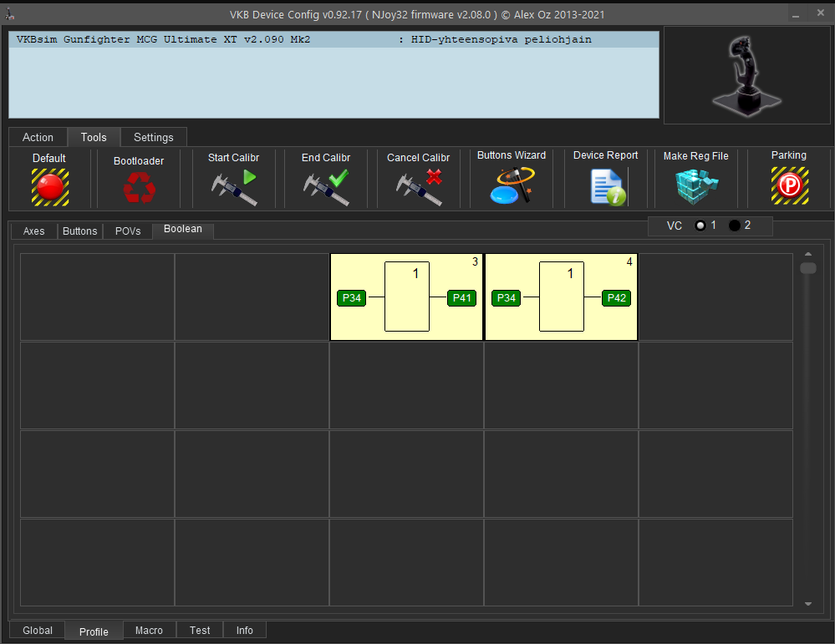Screen dimensions: 835x644
Task: Click the Boolean grid scrollbar thumb
Action: (808, 268)
